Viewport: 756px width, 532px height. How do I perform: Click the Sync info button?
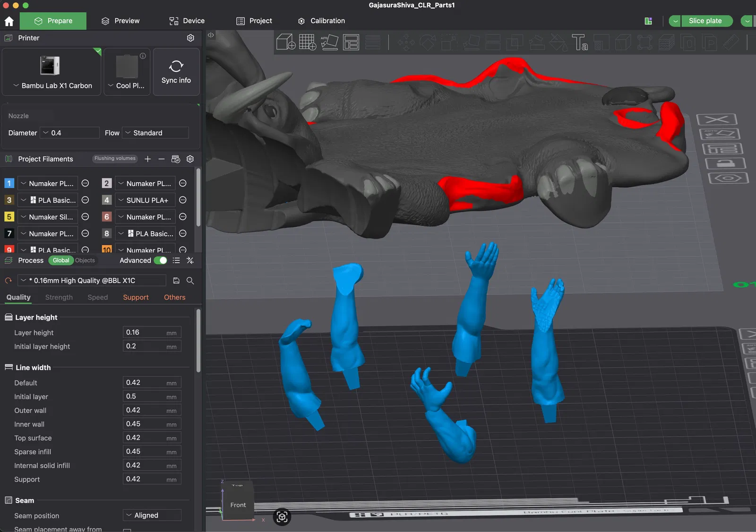tap(176, 72)
